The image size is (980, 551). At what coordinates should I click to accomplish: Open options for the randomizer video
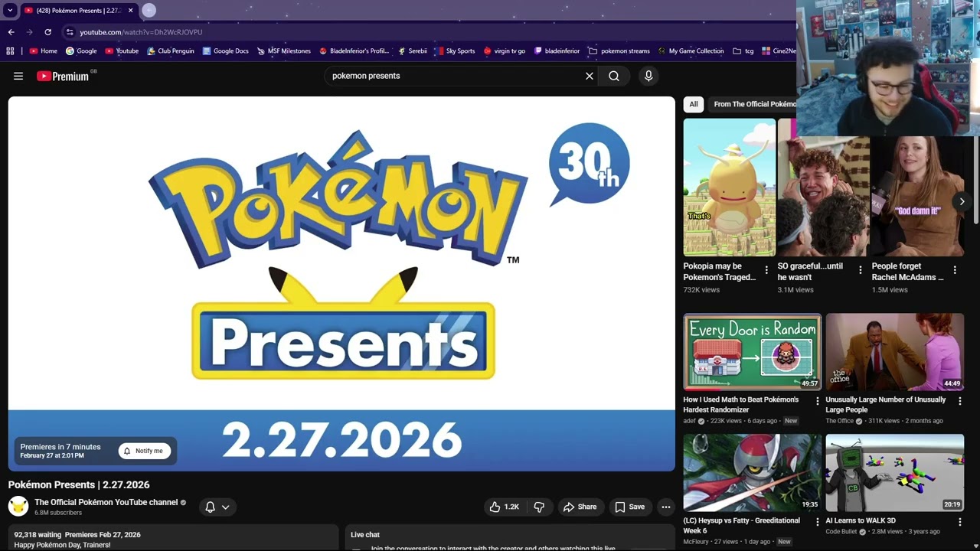(x=818, y=401)
